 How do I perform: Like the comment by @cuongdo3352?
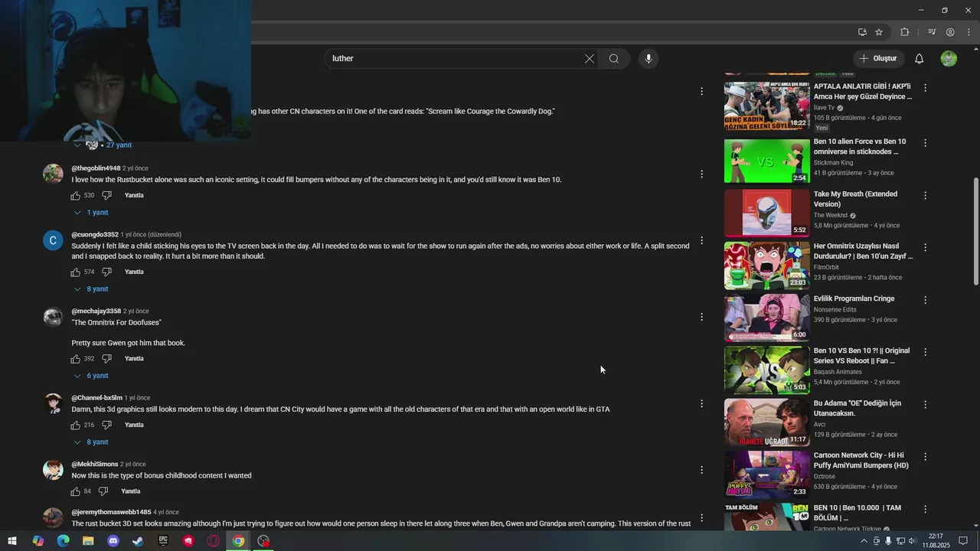[x=76, y=272]
